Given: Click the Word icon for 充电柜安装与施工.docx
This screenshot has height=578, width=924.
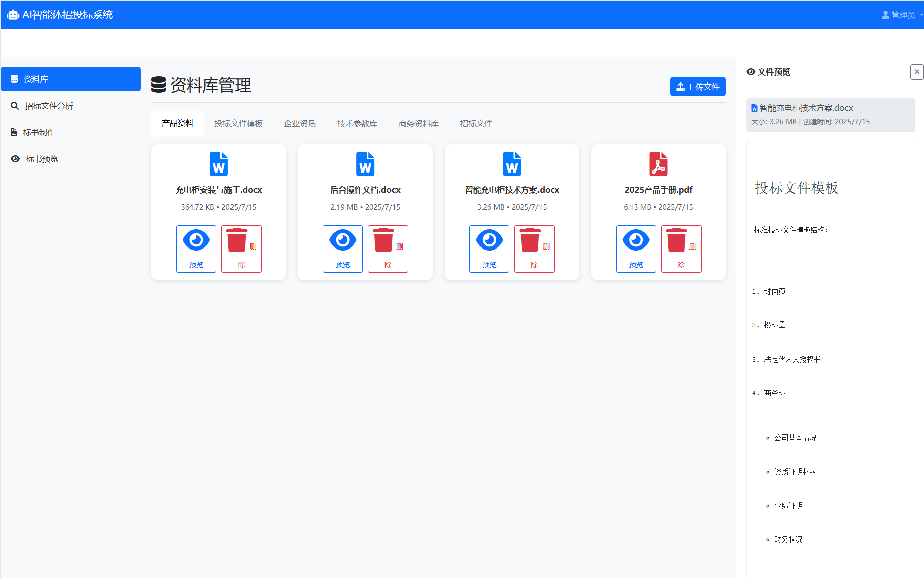Looking at the screenshot, I should click(x=218, y=164).
